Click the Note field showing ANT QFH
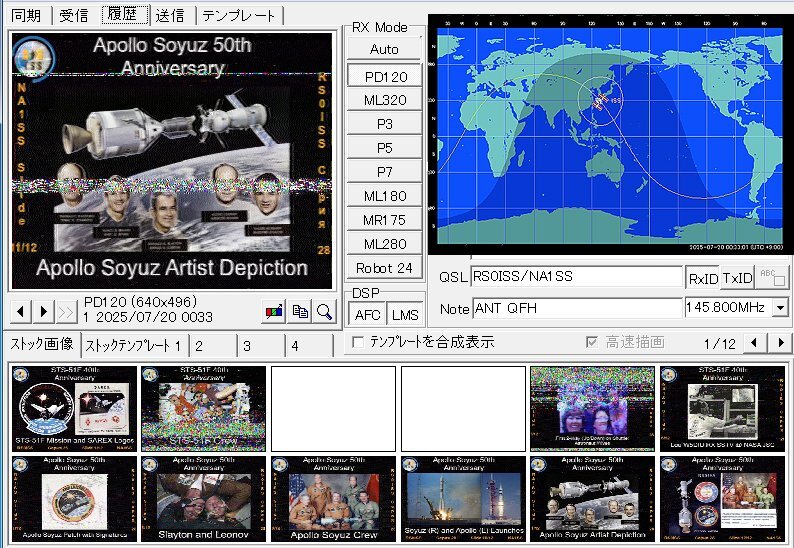794x548 pixels. tap(577, 308)
